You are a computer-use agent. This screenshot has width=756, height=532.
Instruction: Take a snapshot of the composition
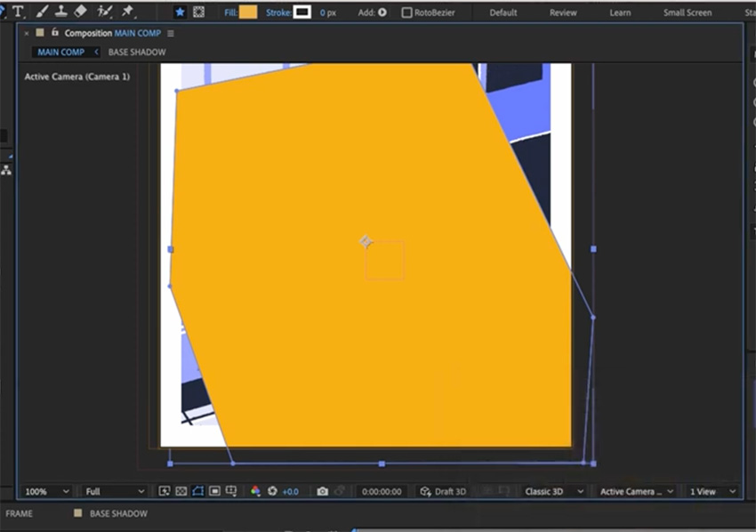tap(322, 491)
